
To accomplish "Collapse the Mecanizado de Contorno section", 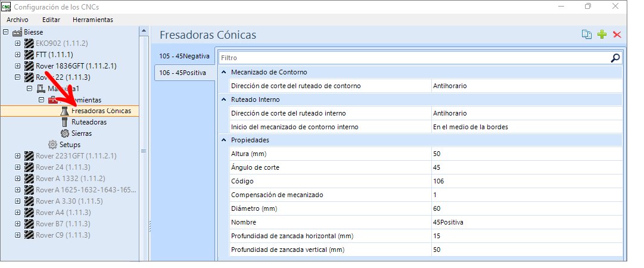I will point(224,72).
